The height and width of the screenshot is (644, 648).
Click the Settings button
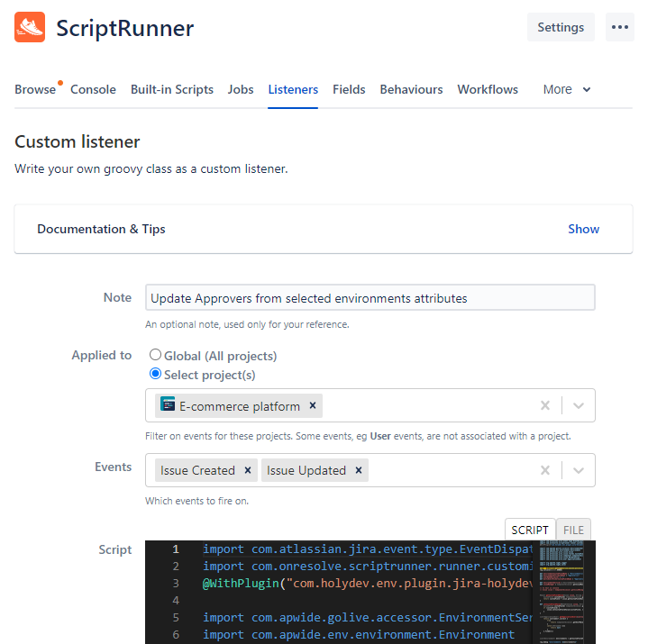pos(561,27)
